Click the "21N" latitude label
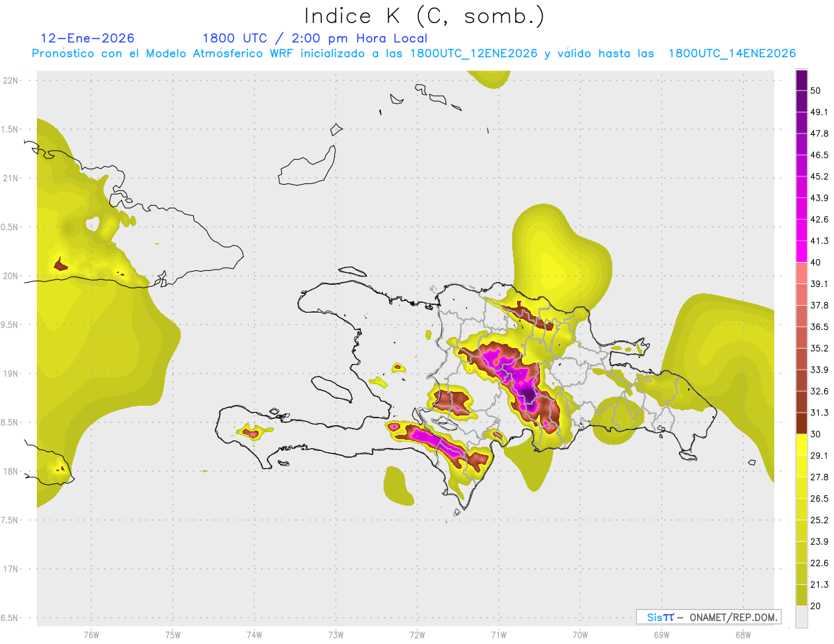 click(10, 178)
